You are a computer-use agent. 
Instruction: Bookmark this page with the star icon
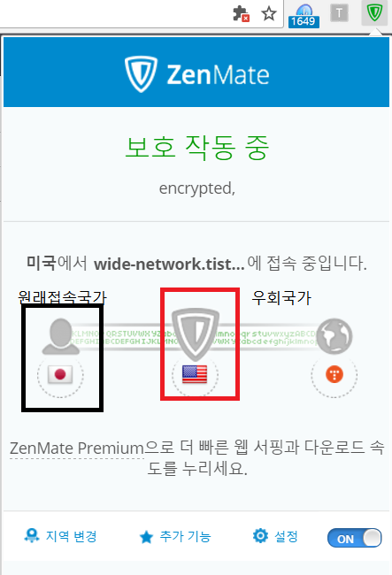tap(269, 14)
